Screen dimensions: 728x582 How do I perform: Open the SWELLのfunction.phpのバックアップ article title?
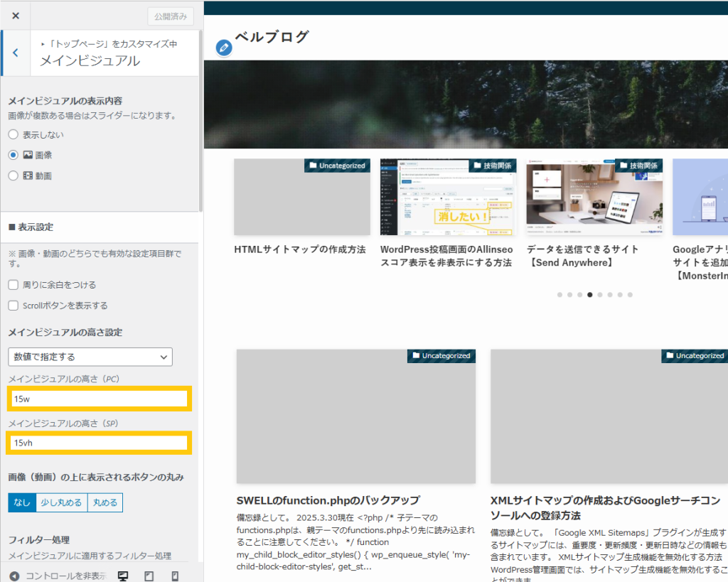point(328,500)
